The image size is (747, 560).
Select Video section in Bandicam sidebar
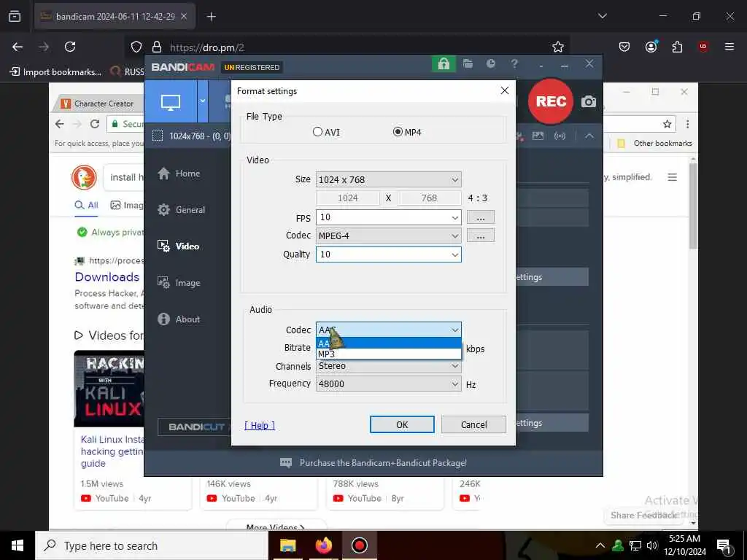coord(178,246)
